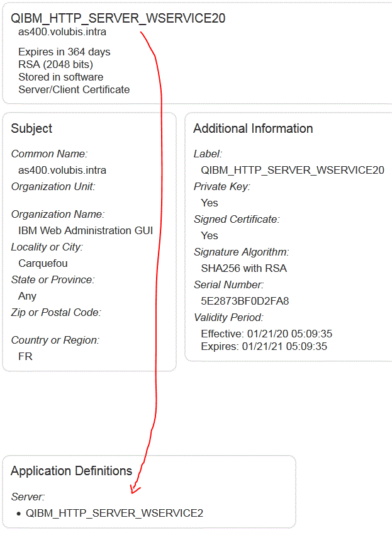Image resolution: width=392 pixels, height=535 pixels.
Task: Select the Label value QIBM_HTTP_SERVER_WSERVICE20
Action: point(293,170)
